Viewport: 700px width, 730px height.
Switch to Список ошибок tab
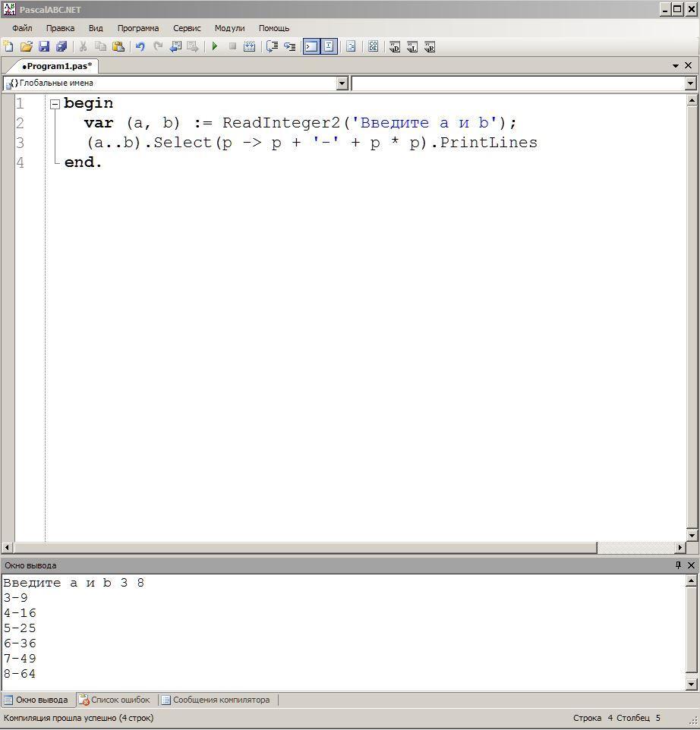(x=115, y=700)
